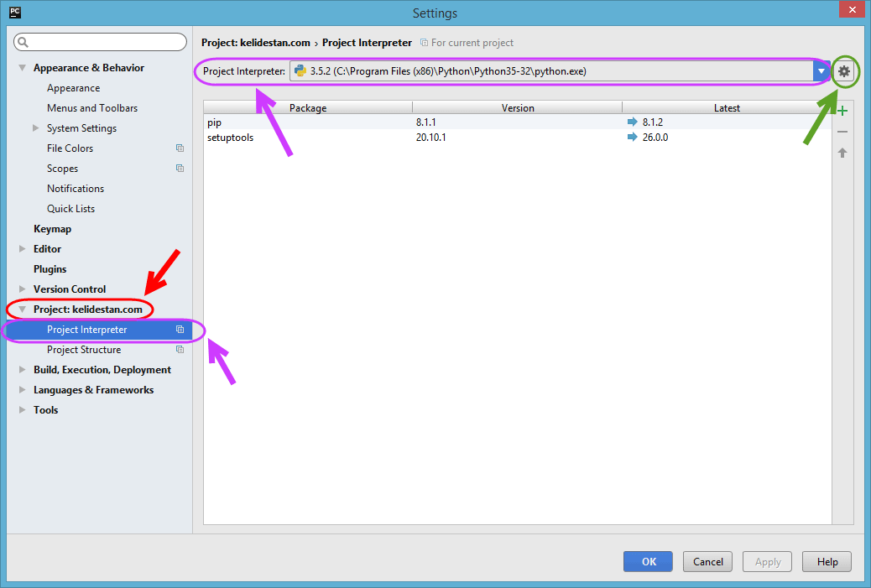This screenshot has width=871, height=588.
Task: Click setuptools version 20.10.1 cell
Action: [x=431, y=138]
